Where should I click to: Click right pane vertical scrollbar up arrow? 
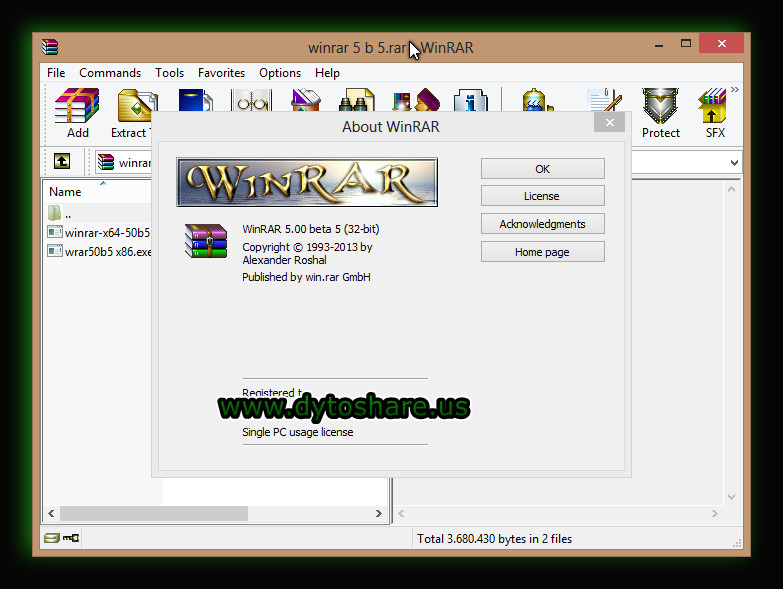click(732, 189)
